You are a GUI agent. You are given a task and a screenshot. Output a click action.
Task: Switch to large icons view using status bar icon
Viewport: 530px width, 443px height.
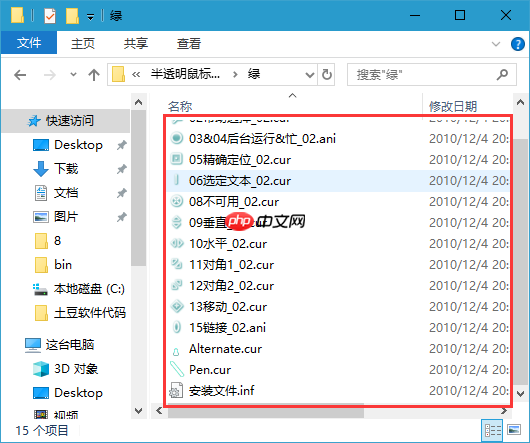pyautogui.click(x=514, y=430)
